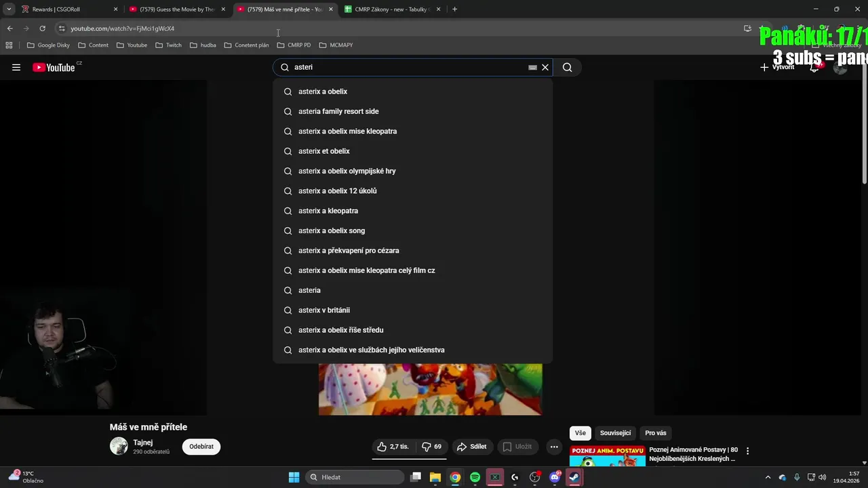Choose suggestion 'asterix a obelix 12 úkolů'
This screenshot has height=488, width=868.
point(412,191)
